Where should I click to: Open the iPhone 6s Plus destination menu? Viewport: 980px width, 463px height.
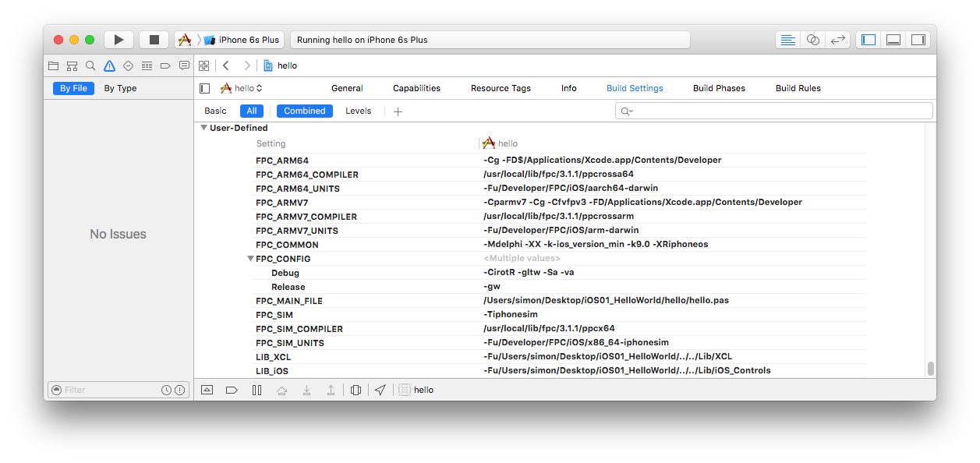(x=242, y=40)
